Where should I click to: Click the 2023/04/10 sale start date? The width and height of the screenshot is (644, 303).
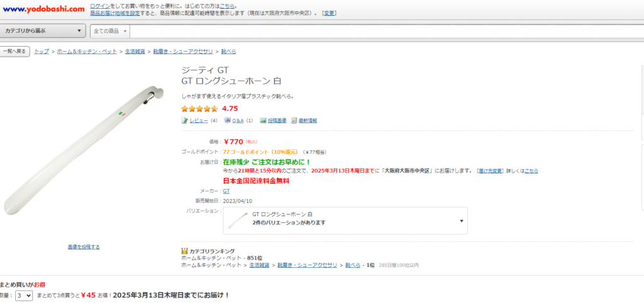click(237, 201)
